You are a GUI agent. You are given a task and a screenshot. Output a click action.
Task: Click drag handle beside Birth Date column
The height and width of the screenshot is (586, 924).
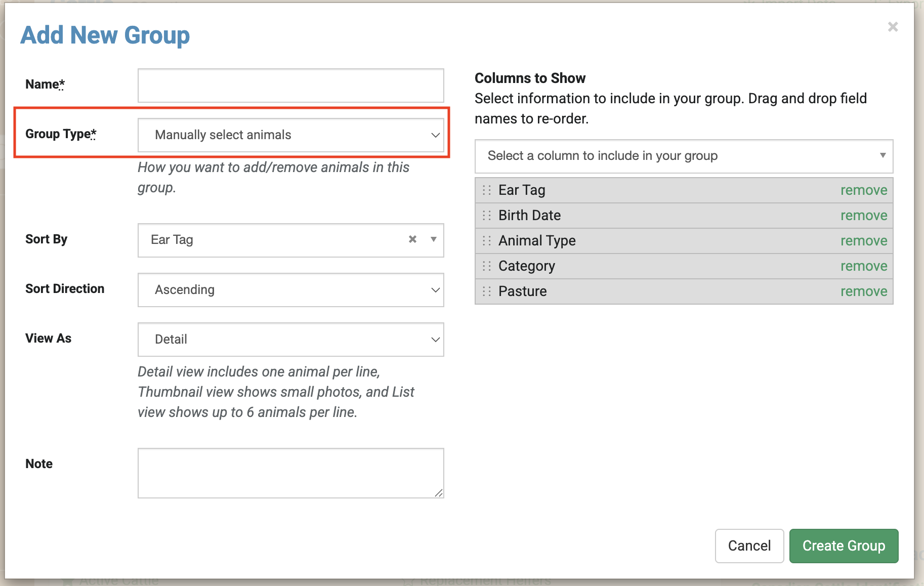click(487, 216)
